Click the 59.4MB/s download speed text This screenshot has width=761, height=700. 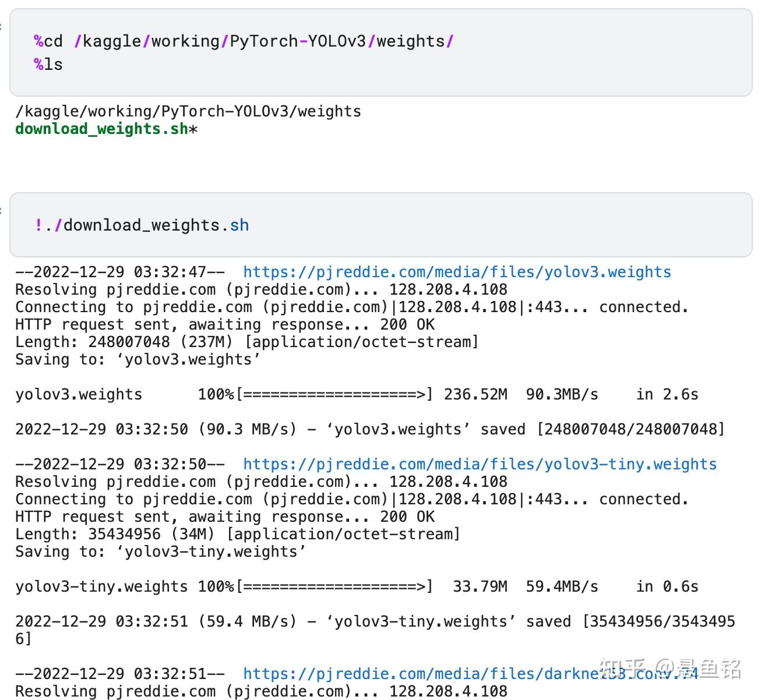(562, 586)
